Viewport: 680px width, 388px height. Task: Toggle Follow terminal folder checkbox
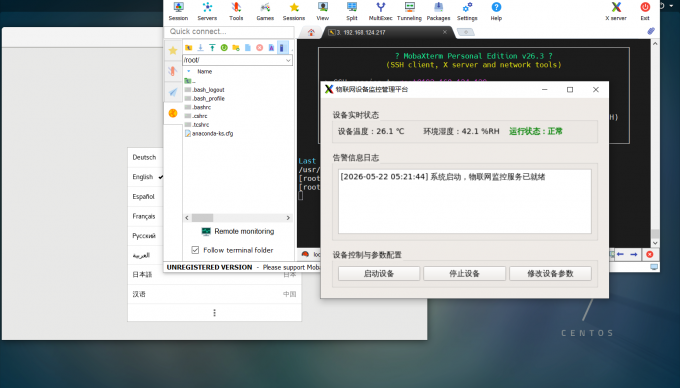click(x=195, y=250)
